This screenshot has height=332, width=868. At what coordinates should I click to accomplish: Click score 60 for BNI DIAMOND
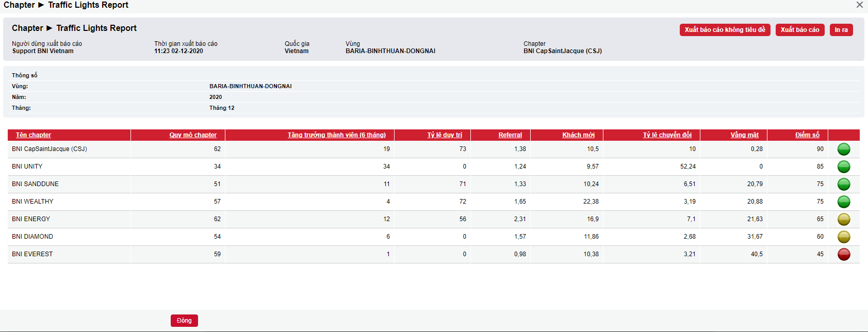click(820, 237)
